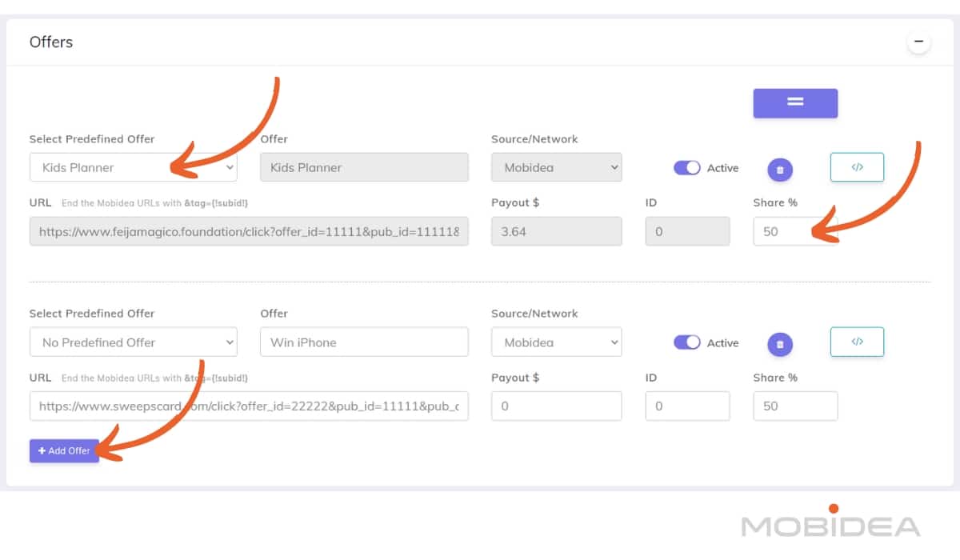960x560 pixels.
Task: Click the purple drag-handle button above offers
Action: tap(795, 102)
